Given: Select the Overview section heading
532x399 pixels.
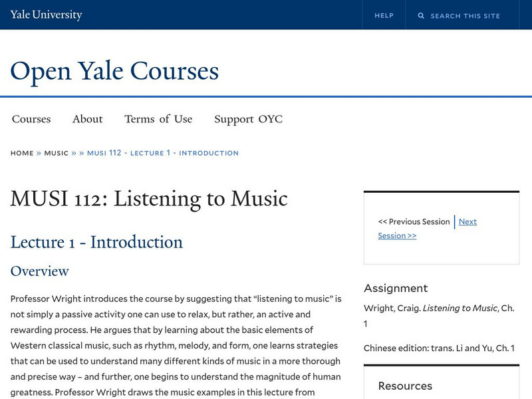Looking at the screenshot, I should click(40, 271).
